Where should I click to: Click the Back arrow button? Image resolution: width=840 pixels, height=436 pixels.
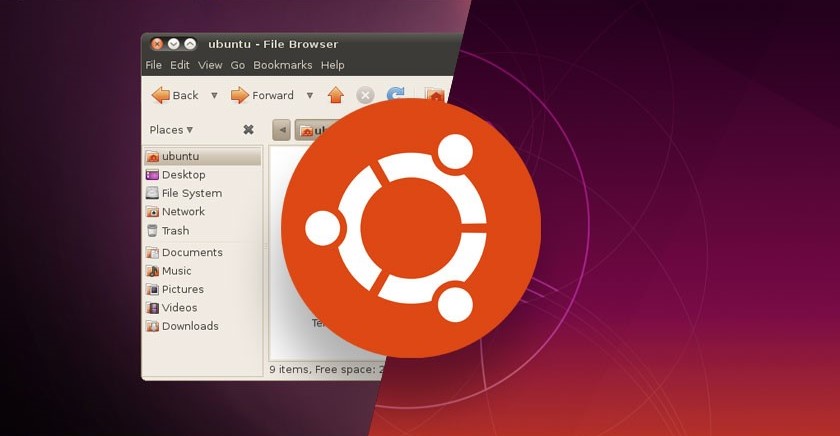point(175,96)
